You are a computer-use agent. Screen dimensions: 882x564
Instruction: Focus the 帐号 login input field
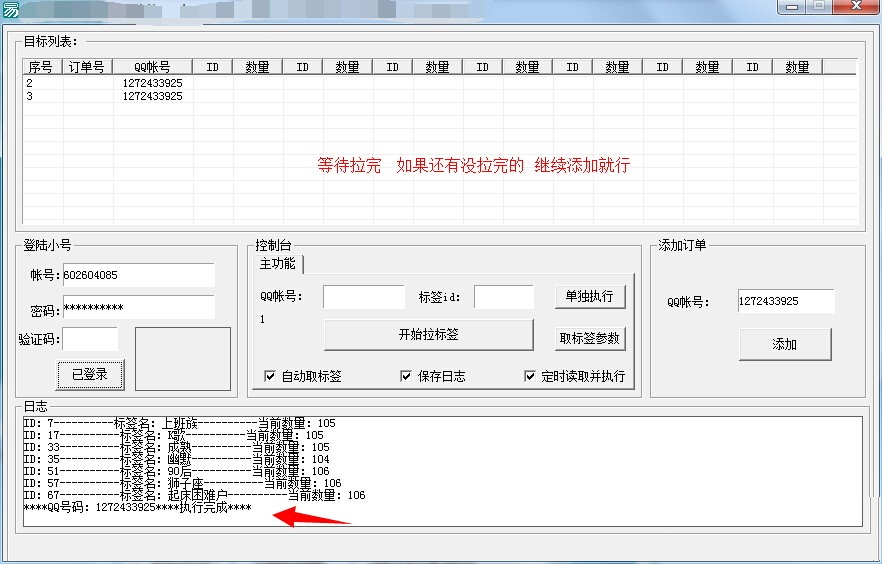[x=138, y=275]
